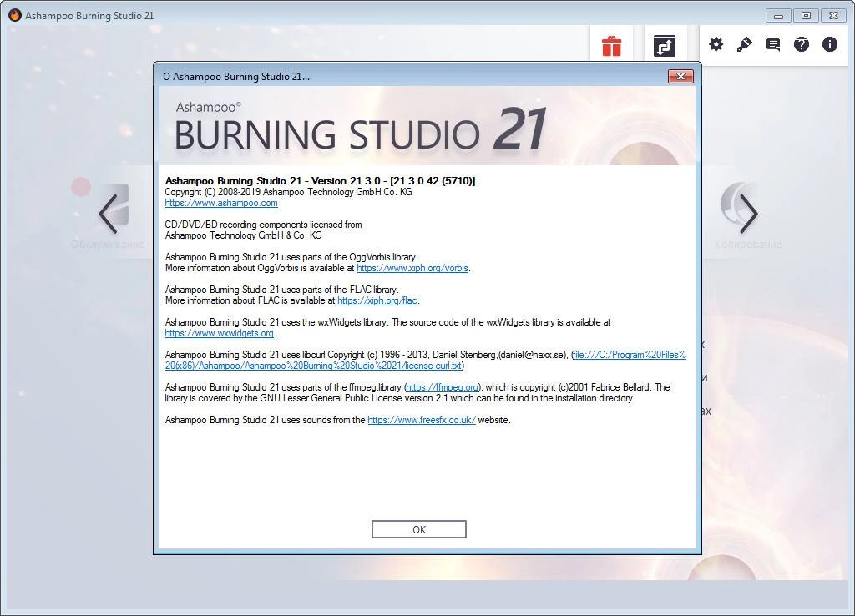Image resolution: width=855 pixels, height=616 pixels.
Task: Open the https://www.ashampoo.com link
Action: click(x=221, y=203)
